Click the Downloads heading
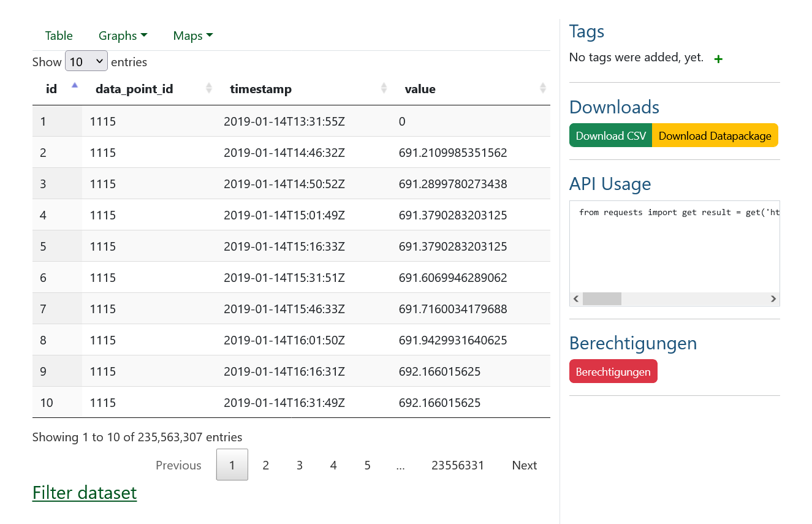 click(x=614, y=107)
